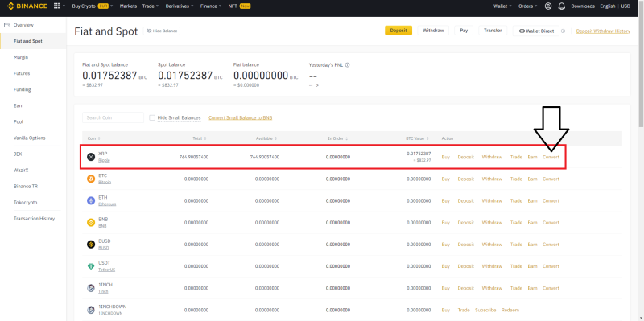Viewport: 644px width, 321px height.
Task: Click the 1INCHDOWN coin icon
Action: [x=91, y=310]
